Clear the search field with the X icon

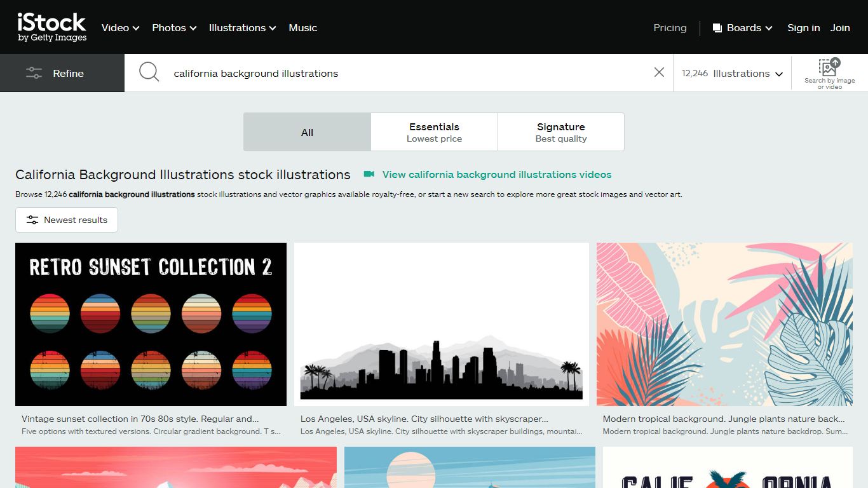point(659,72)
